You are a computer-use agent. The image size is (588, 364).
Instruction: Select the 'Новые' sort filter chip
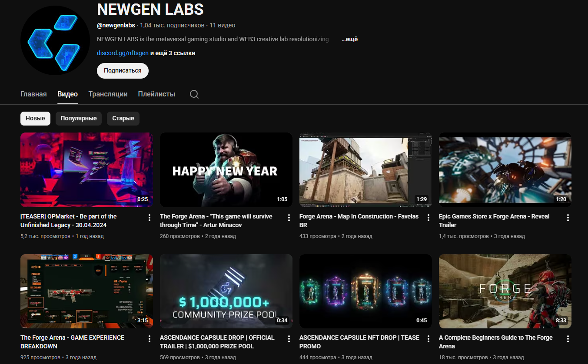tap(35, 118)
